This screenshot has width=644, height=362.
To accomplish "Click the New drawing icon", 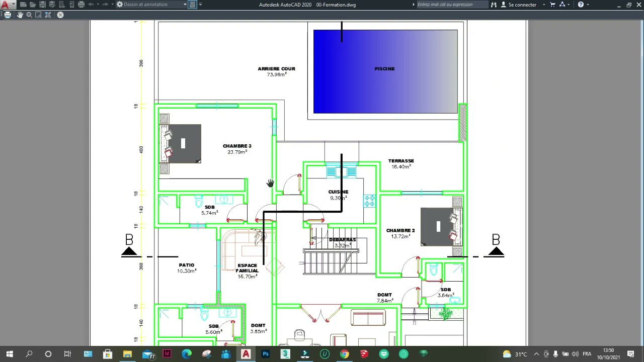I will [x=23, y=5].
